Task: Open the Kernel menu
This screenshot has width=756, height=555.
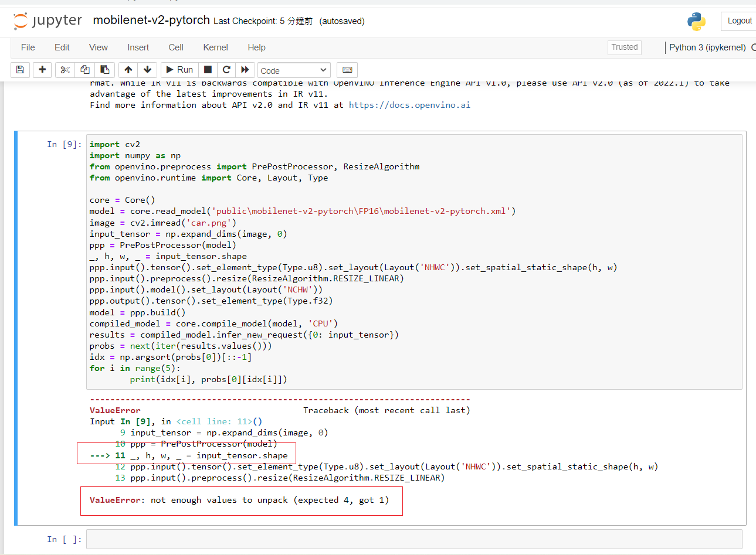Action: click(216, 47)
